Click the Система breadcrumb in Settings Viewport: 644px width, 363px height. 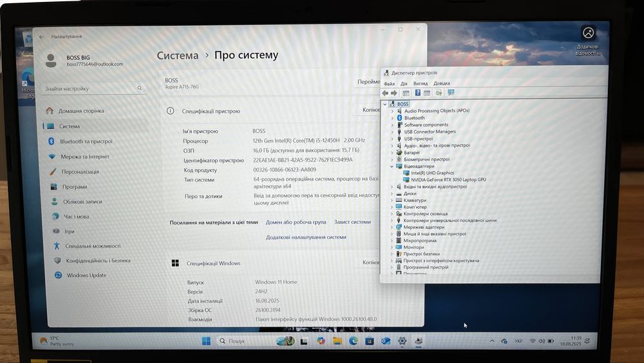[178, 55]
